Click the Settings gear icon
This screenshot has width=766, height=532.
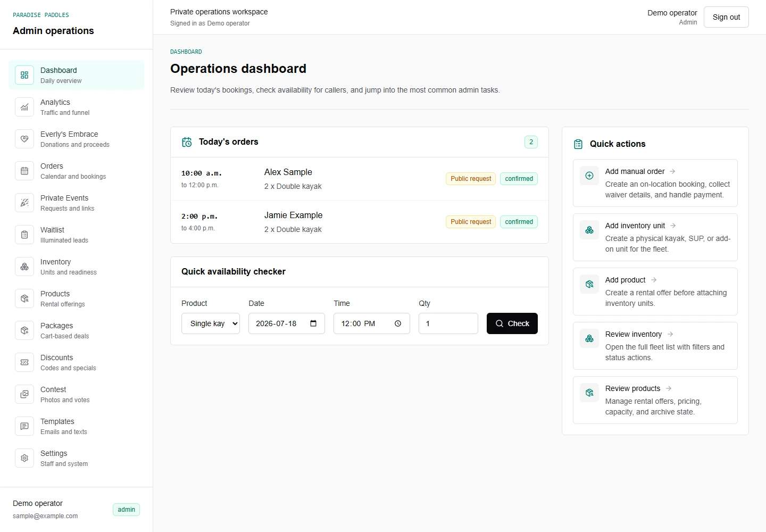24,458
